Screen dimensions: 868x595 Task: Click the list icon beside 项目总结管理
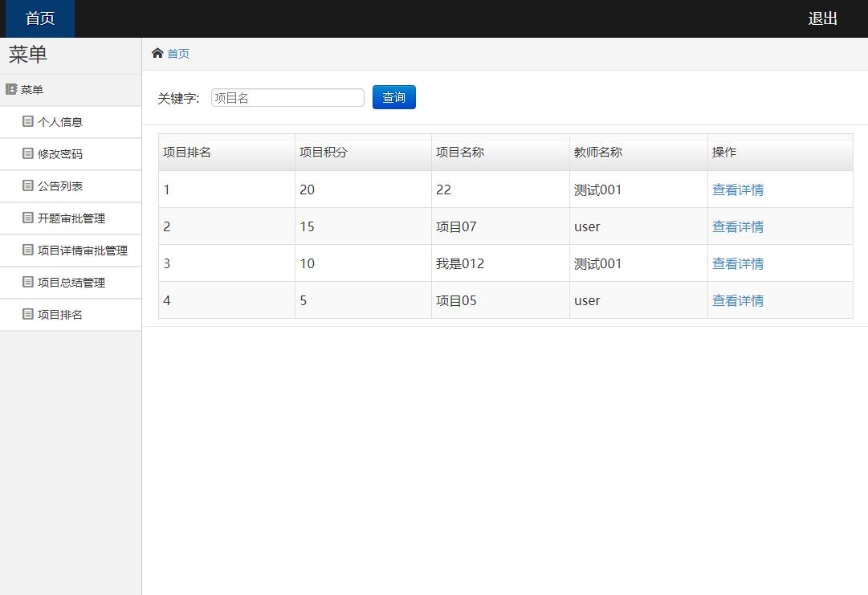[x=28, y=283]
